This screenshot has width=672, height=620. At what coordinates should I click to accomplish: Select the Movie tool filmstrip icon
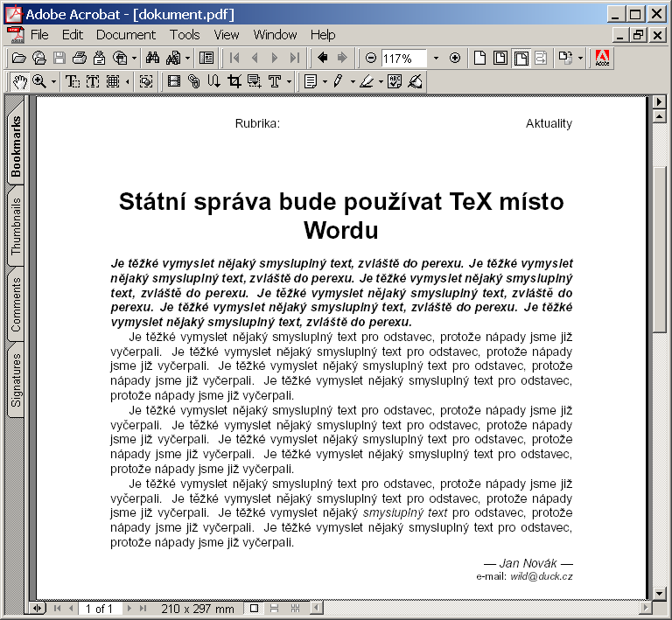173,81
